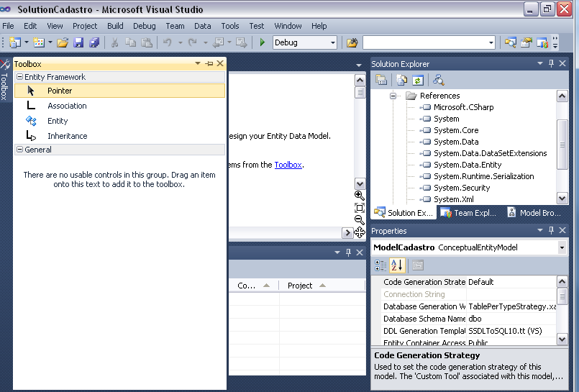The height and width of the screenshot is (392, 579).
Task: Click the Navigate Forward toolbar icon
Action: [242, 42]
